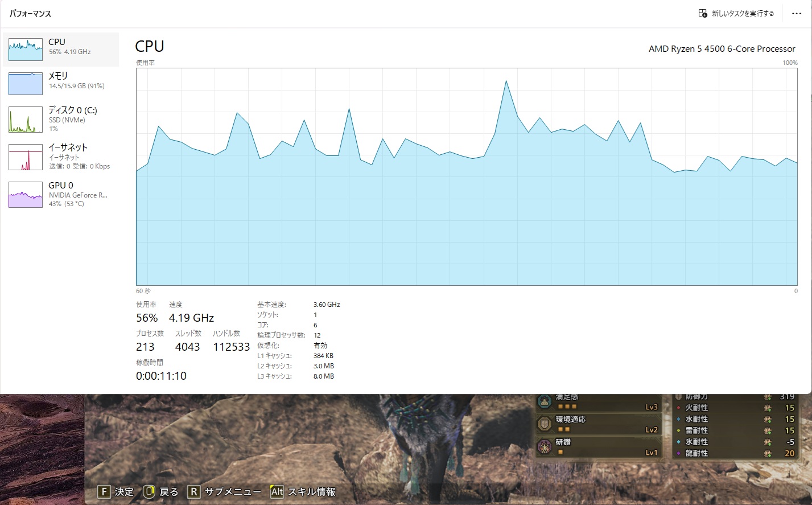Click the F key 決定 prompt icon
Viewport: 812px width, 505px height.
point(104,492)
